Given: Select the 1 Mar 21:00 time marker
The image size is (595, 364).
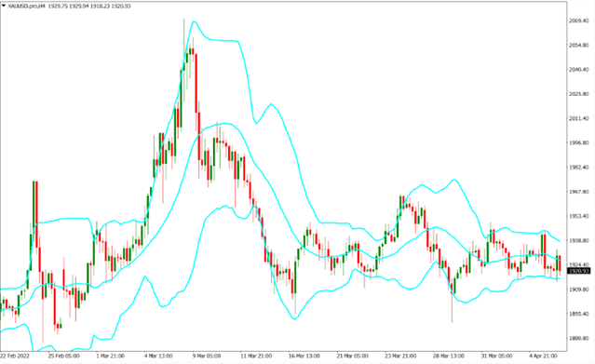Looking at the screenshot, I should [110, 356].
